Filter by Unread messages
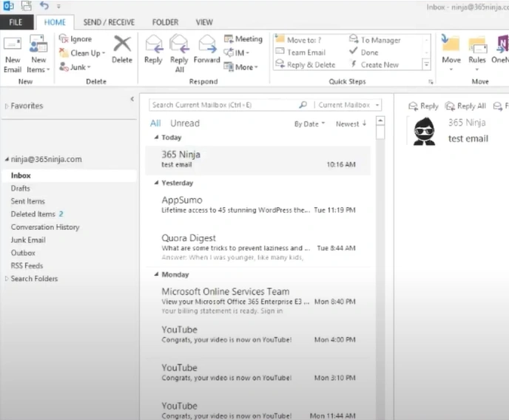The width and height of the screenshot is (509, 420). [185, 123]
